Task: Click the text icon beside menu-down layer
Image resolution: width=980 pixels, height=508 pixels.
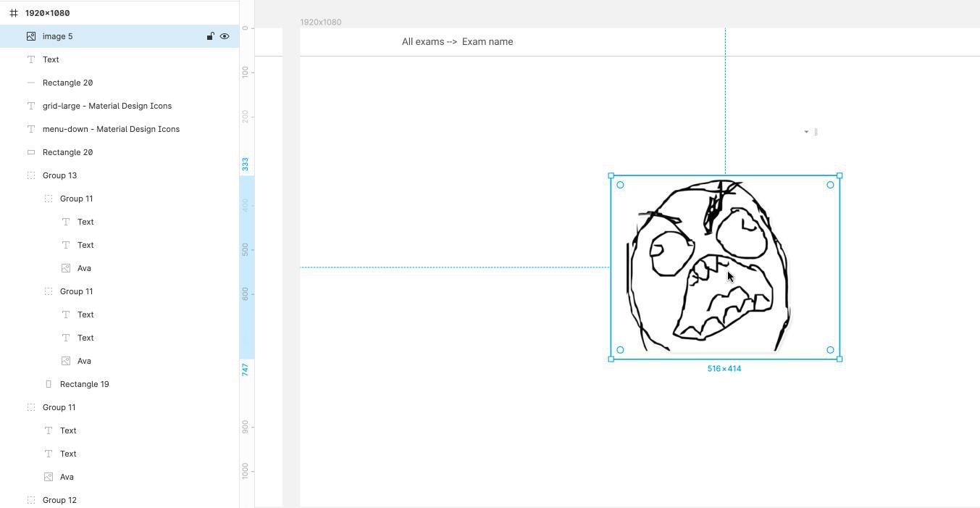Action: (31, 129)
